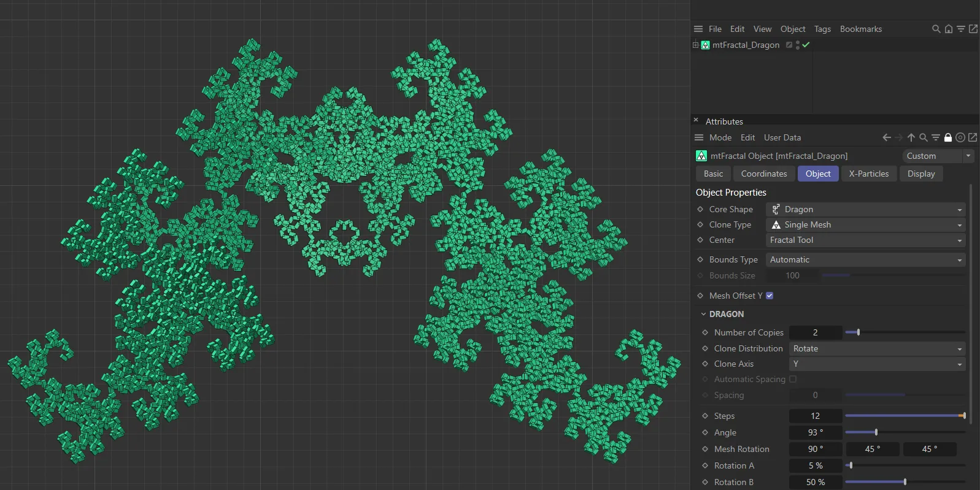Image resolution: width=980 pixels, height=490 pixels.
Task: Click the Attributes panel title tab
Action: pyautogui.click(x=724, y=121)
